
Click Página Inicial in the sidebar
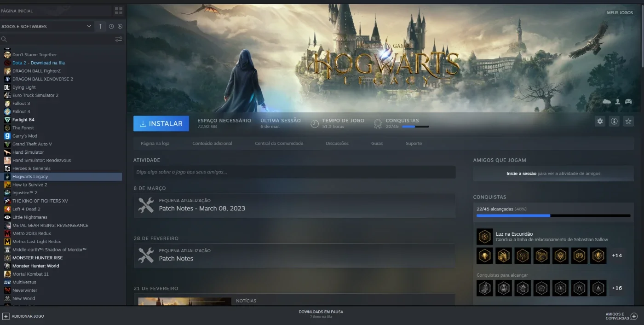pos(17,11)
